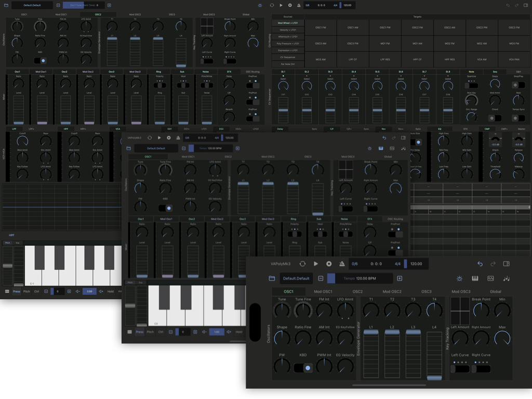Open the Default.Default preset selector in front window
Viewport: 532px width, 399px height.
(297, 278)
